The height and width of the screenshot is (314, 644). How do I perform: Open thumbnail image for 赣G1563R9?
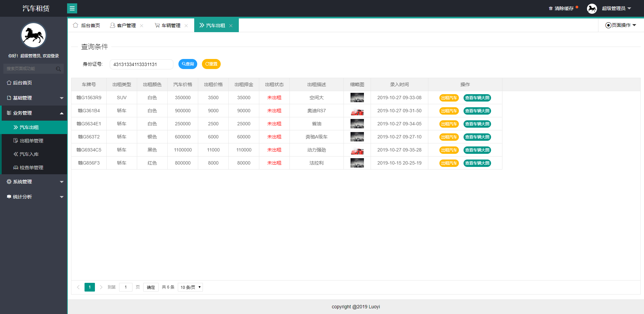pyautogui.click(x=357, y=98)
